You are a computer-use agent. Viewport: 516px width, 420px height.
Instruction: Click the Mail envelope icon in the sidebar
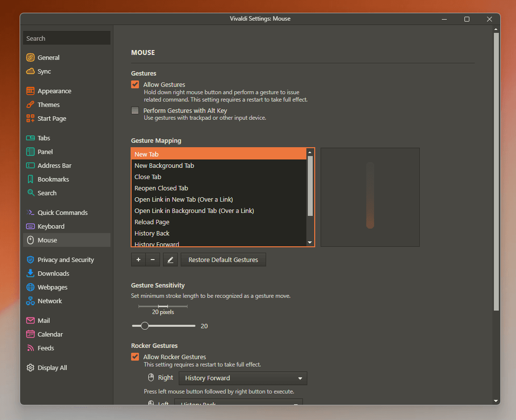tap(30, 320)
